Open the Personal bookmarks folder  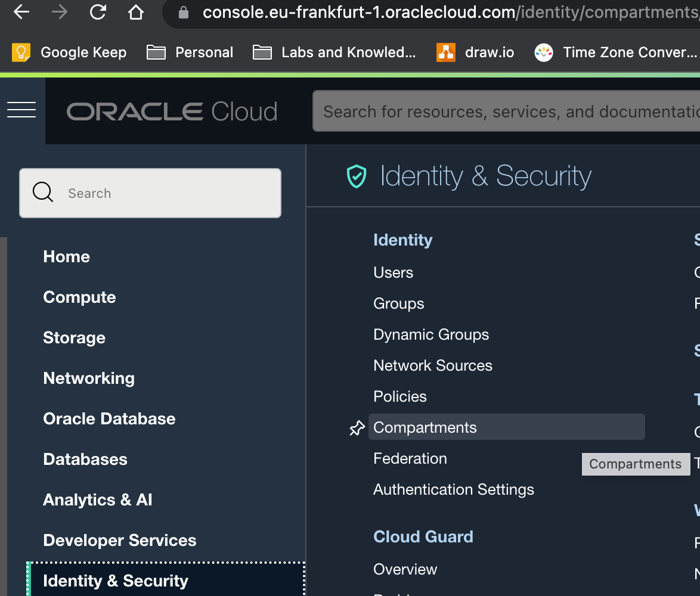pos(190,52)
